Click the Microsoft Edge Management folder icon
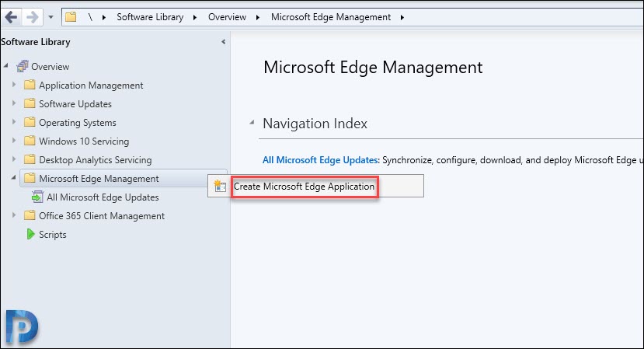The image size is (644, 349). (30, 178)
